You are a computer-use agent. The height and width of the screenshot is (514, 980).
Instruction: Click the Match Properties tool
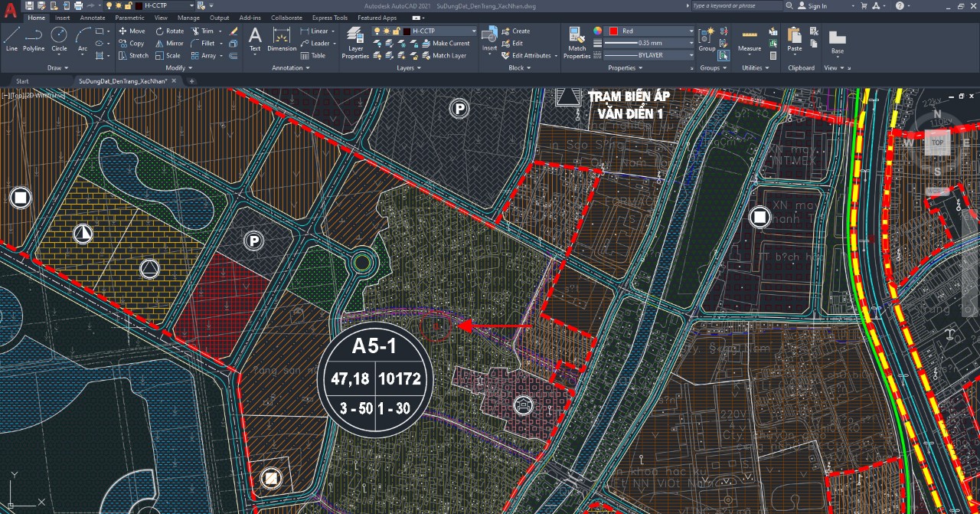[577, 42]
